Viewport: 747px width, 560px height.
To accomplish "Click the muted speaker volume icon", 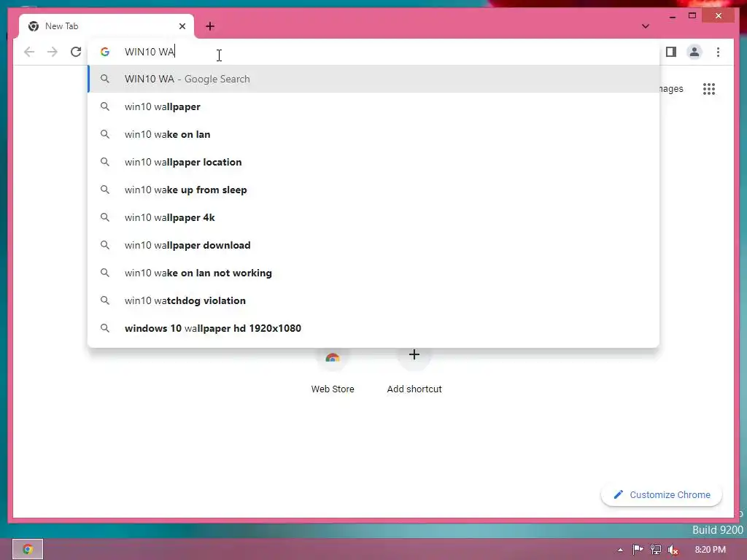I will pyautogui.click(x=673, y=550).
